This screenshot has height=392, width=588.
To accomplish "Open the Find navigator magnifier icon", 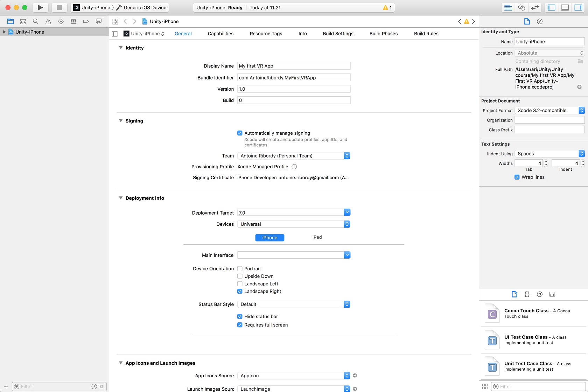I will pos(36,21).
